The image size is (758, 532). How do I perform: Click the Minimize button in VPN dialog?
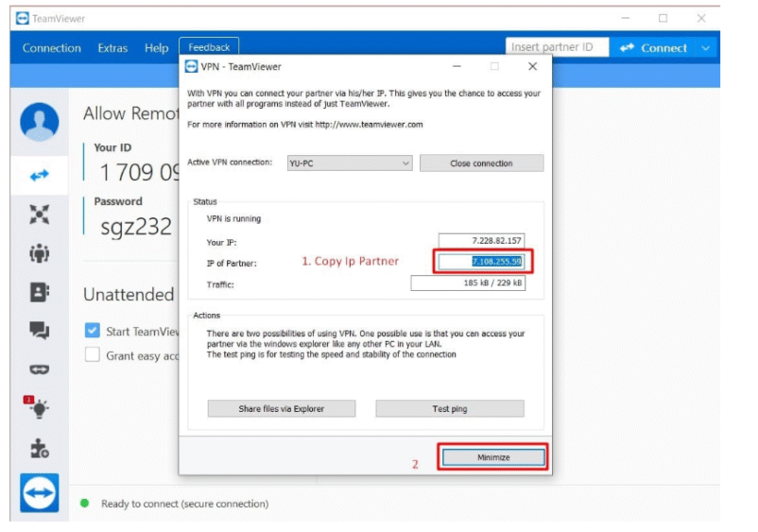pos(493,457)
